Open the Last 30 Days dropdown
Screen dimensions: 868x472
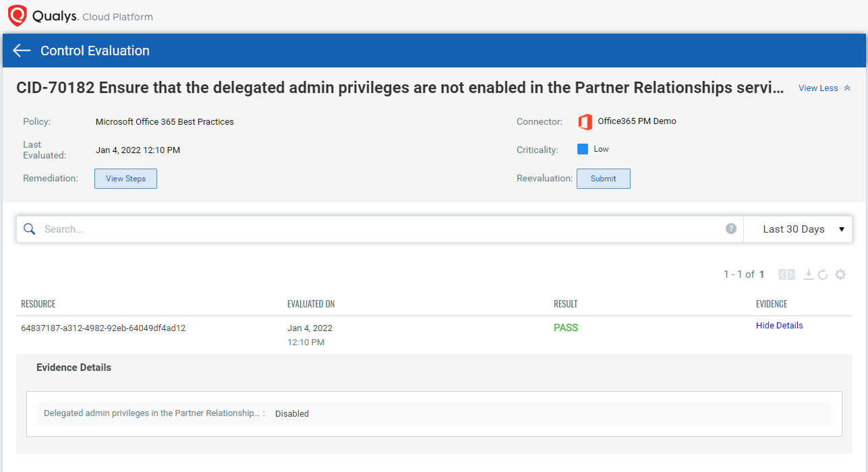[x=798, y=229]
